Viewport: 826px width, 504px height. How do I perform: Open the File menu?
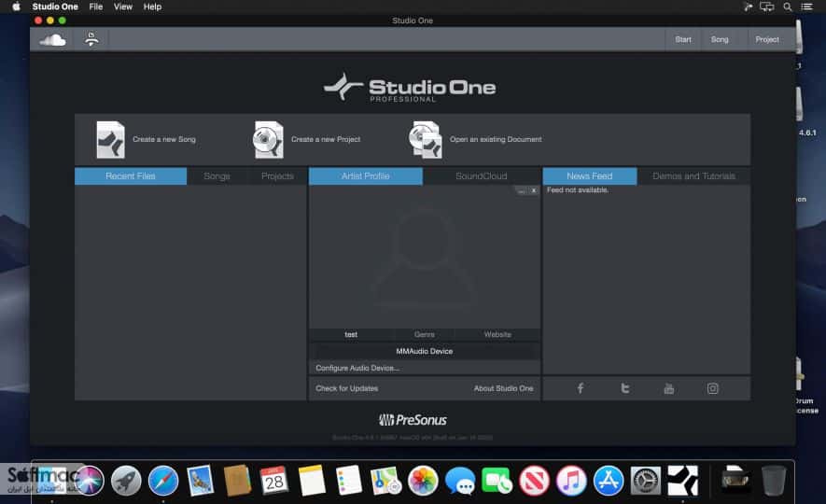(x=96, y=7)
